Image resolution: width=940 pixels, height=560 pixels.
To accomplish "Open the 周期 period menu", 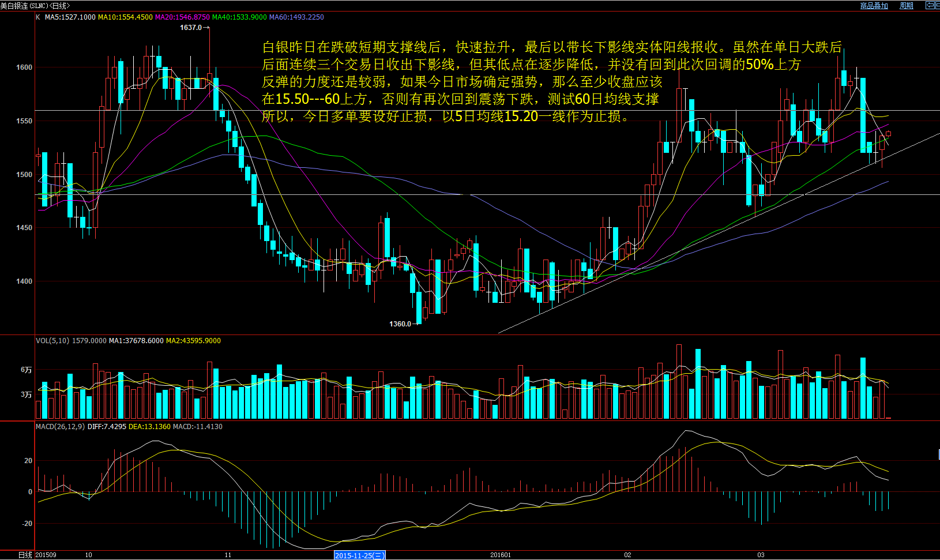I will (906, 6).
